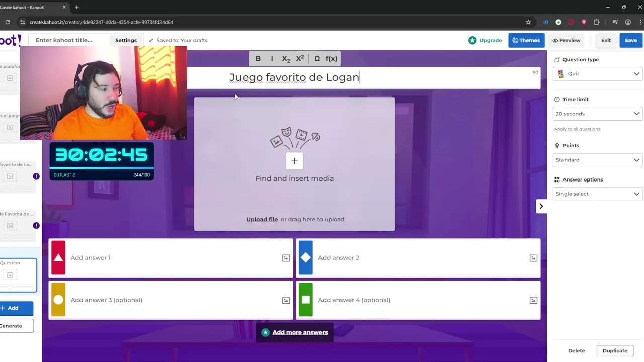The width and height of the screenshot is (644, 362).
Task: Bookmark page with the star icon
Action: [x=528, y=22]
